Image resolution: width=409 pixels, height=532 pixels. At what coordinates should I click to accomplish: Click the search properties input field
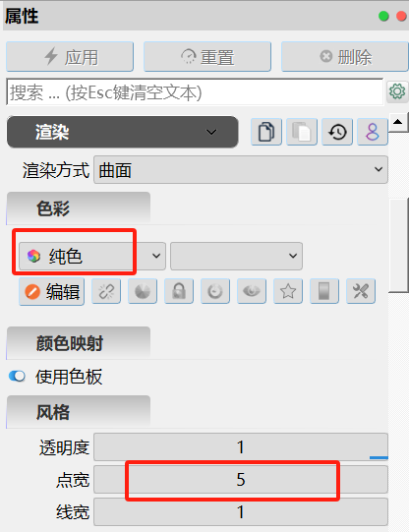[x=195, y=92]
